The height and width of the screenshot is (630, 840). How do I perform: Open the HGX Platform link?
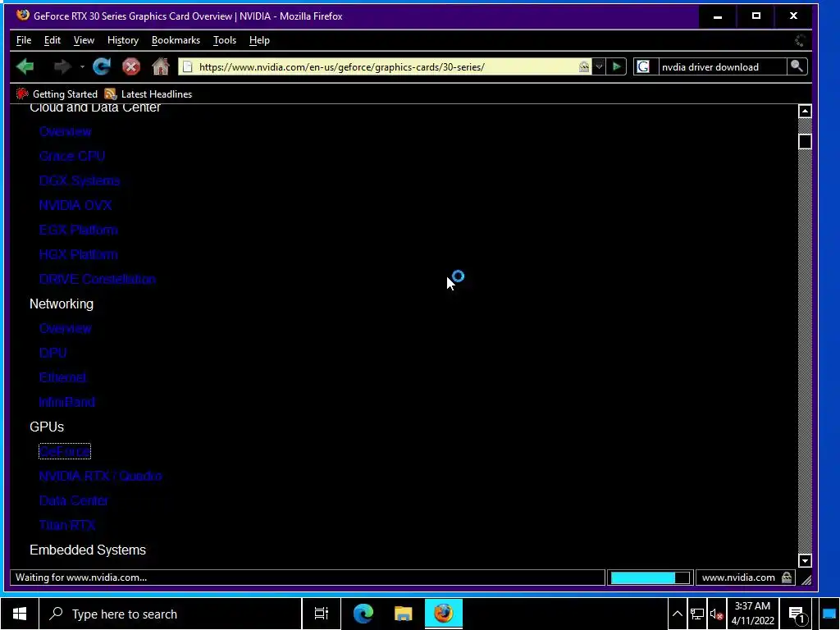(x=78, y=254)
